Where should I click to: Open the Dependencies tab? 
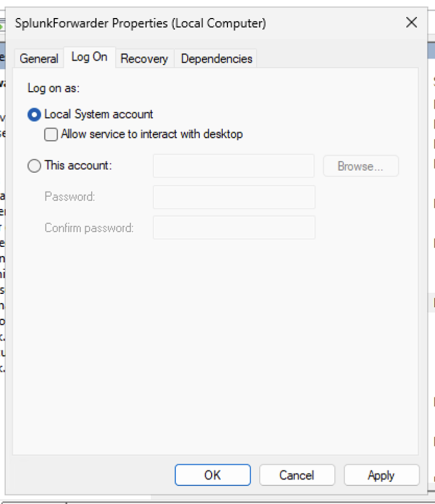[216, 59]
